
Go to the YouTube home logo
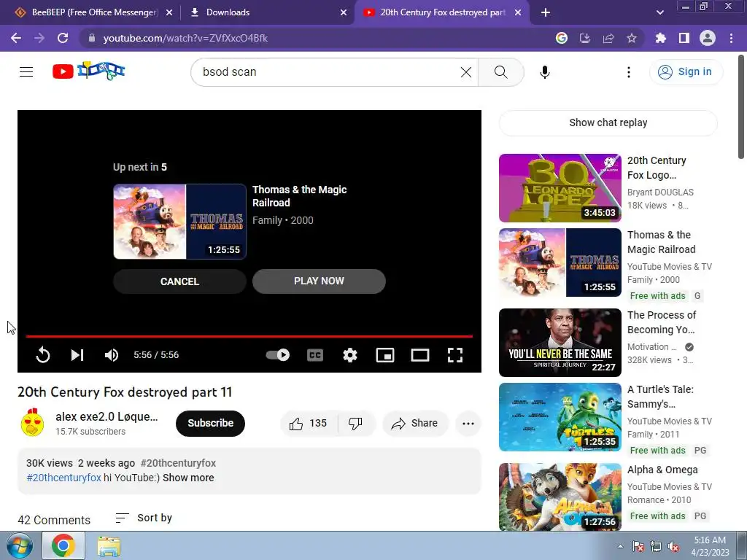coord(88,71)
